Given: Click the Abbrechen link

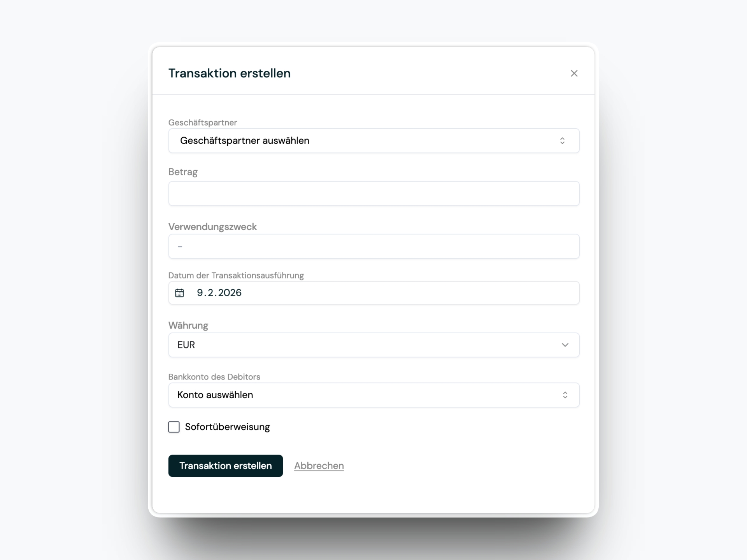Looking at the screenshot, I should (319, 465).
